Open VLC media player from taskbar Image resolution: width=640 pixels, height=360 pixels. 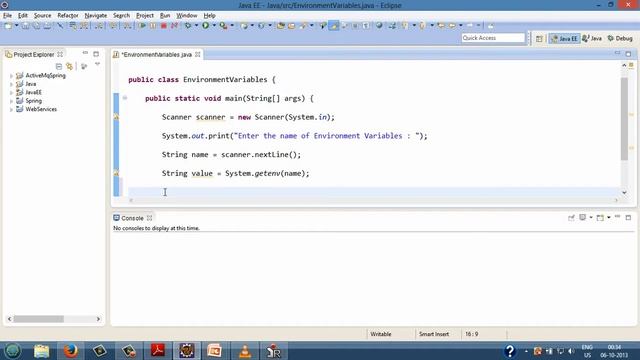[x=245, y=351]
